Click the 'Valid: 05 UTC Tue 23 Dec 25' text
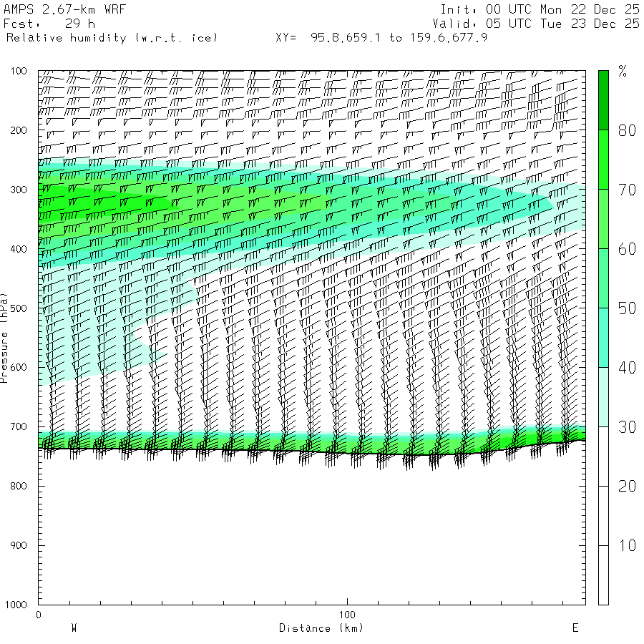 coord(535,24)
